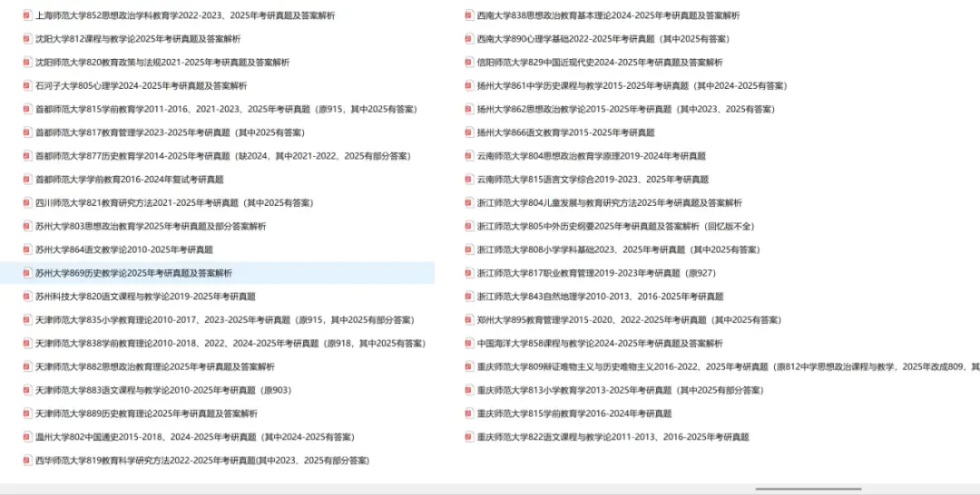Select the PDF icon of 天津师范大学889历史教育理论
Viewport: 980px width, 495px height.
pos(27,413)
